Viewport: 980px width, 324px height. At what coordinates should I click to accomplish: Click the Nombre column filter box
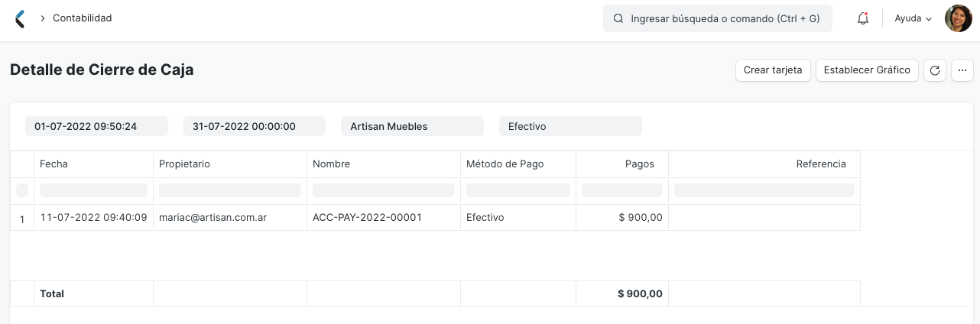click(384, 190)
